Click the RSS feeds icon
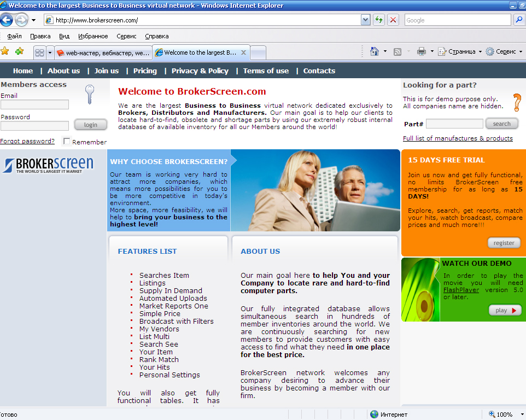This screenshot has width=526, height=420. tap(398, 51)
